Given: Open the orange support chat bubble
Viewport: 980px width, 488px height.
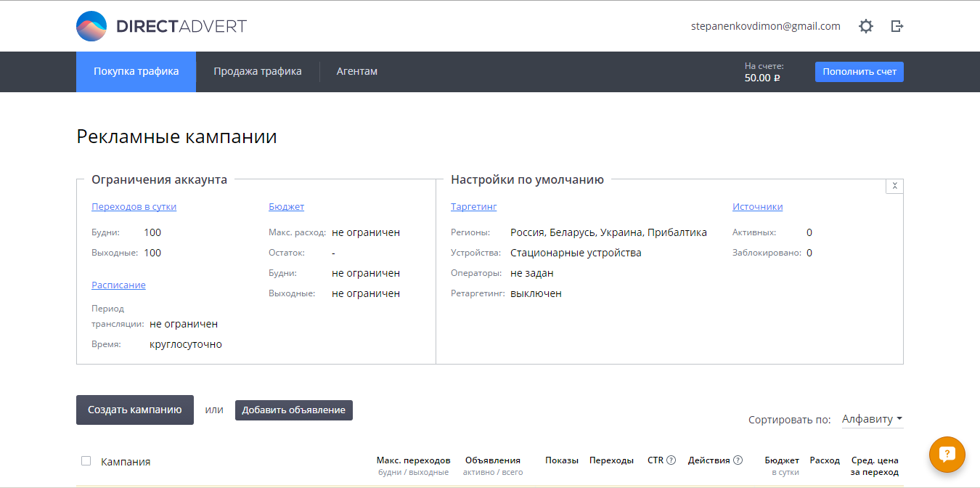Looking at the screenshot, I should click(x=947, y=455).
